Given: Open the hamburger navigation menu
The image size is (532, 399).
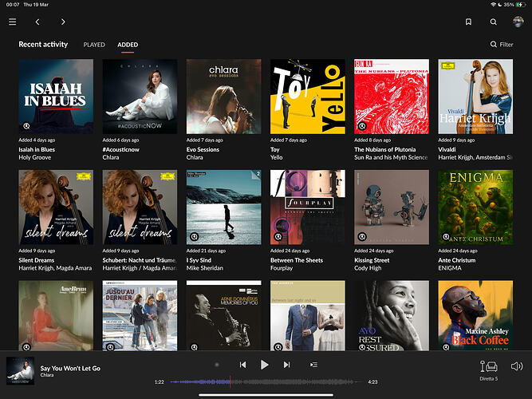Looking at the screenshot, I should tap(12, 22).
